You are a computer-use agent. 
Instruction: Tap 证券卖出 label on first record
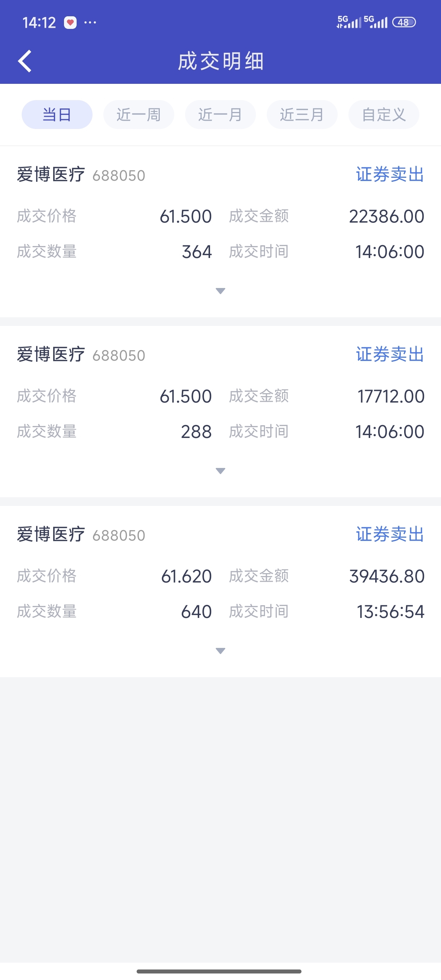pyautogui.click(x=390, y=175)
